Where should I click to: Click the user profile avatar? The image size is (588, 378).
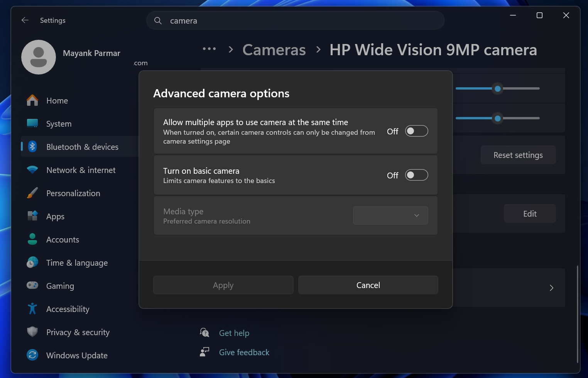coord(39,57)
